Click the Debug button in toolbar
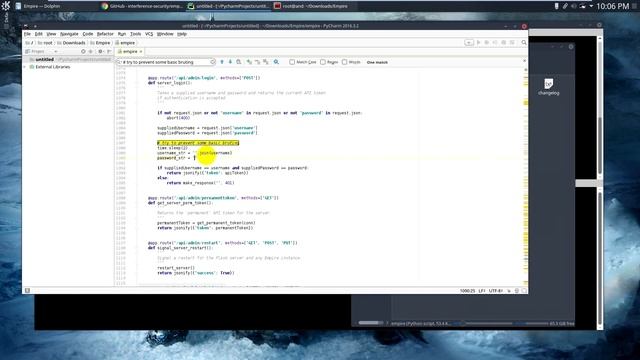Image resolution: width=640 pixels, height=360 pixels. (487, 42)
